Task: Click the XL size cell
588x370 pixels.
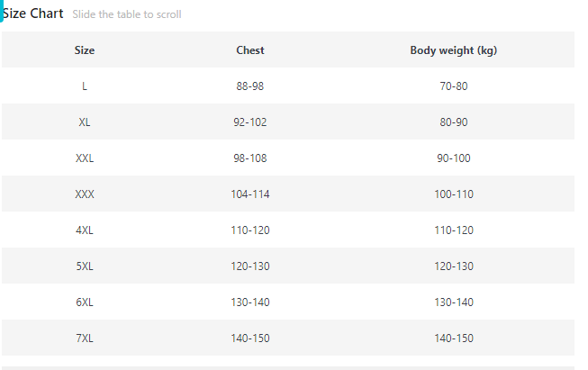Action: [85, 122]
